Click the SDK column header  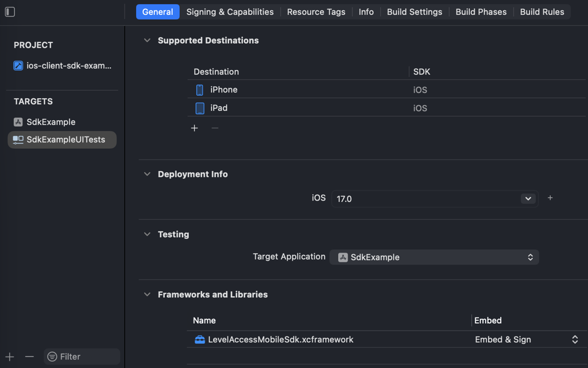coord(421,72)
